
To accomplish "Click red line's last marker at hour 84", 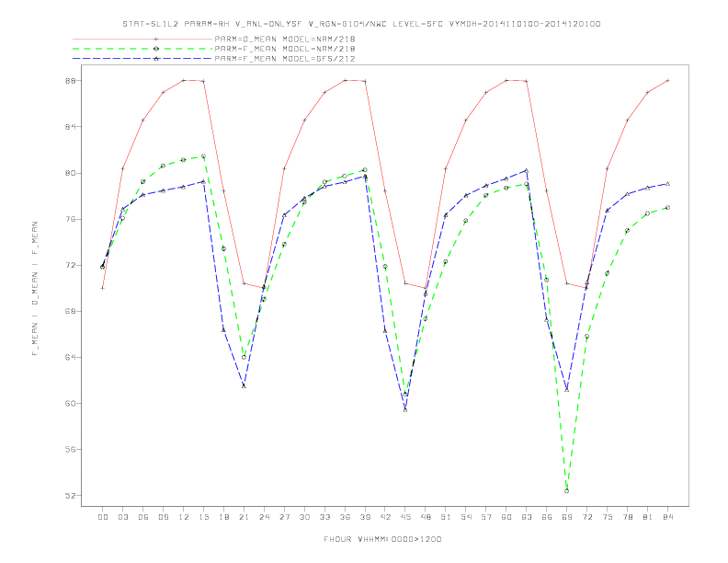I will coord(668,80).
